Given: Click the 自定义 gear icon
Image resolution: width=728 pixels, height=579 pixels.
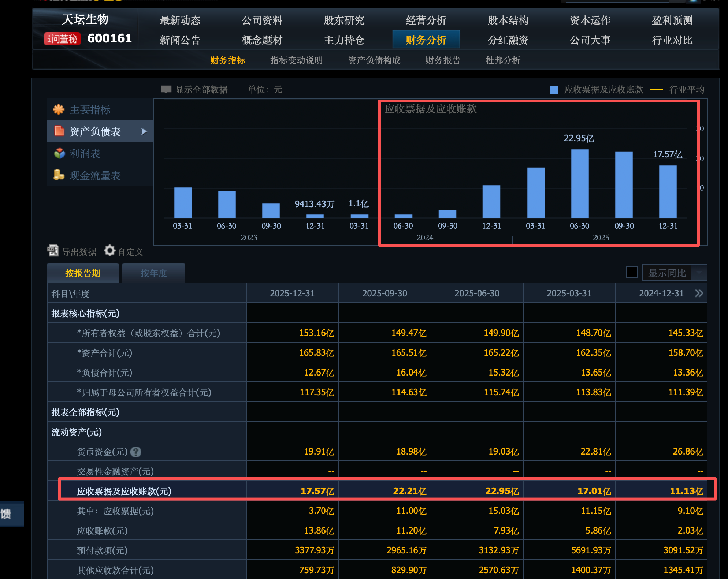Looking at the screenshot, I should [x=109, y=251].
